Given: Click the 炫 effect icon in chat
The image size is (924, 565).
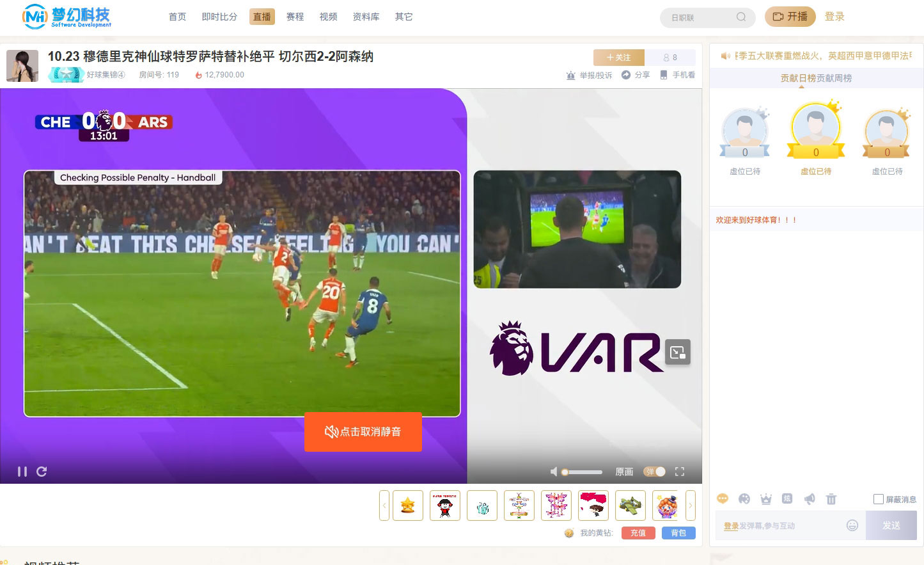Looking at the screenshot, I should [788, 499].
